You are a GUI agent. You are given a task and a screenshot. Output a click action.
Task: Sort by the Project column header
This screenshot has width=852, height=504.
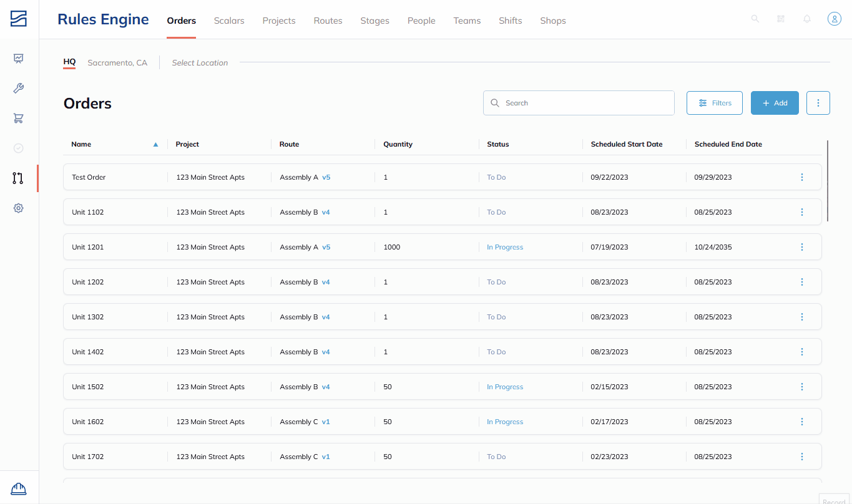point(187,144)
